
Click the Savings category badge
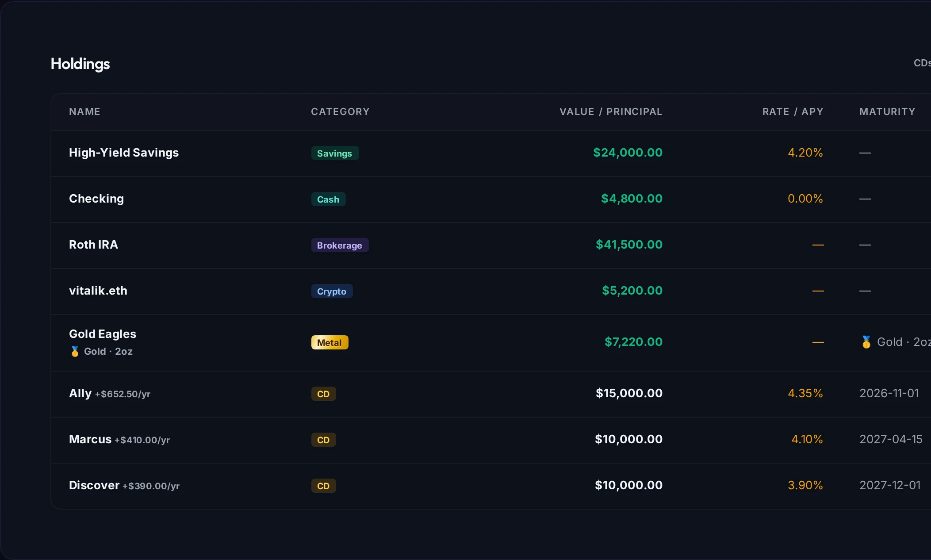[335, 153]
